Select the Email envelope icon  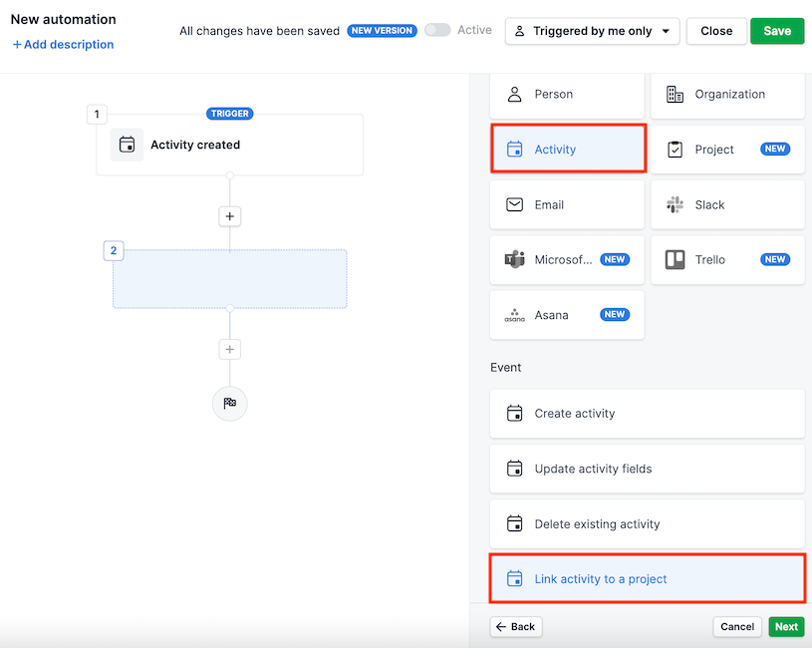pos(514,203)
